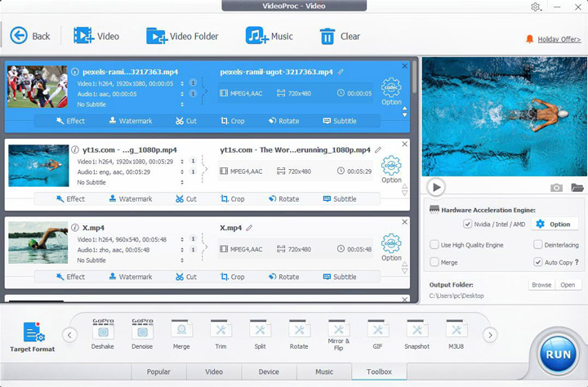Check the Merge checkbox in settings panel
Image resolution: width=588 pixels, height=387 pixels.
[434, 262]
